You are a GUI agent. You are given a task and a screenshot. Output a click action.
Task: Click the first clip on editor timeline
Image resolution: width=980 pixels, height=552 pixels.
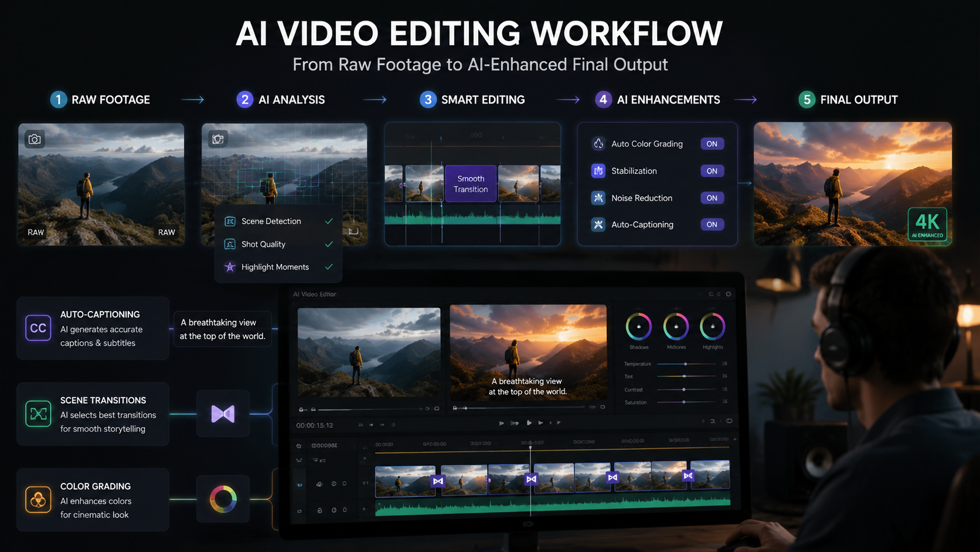click(405, 481)
